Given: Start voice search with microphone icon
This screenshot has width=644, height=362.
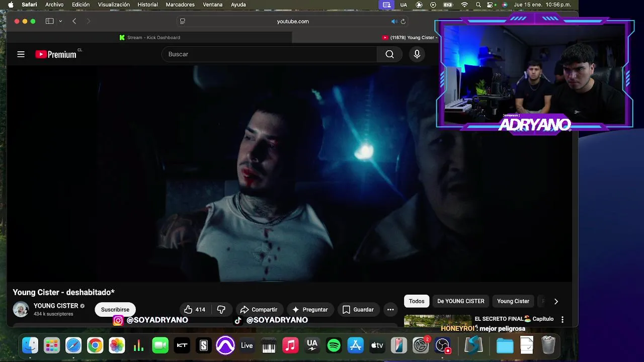Looking at the screenshot, I should [417, 54].
